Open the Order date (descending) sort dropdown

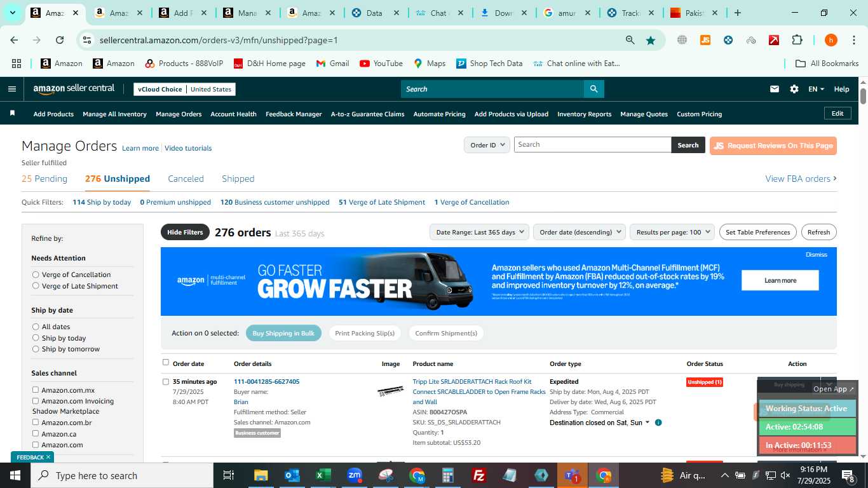[x=580, y=232]
